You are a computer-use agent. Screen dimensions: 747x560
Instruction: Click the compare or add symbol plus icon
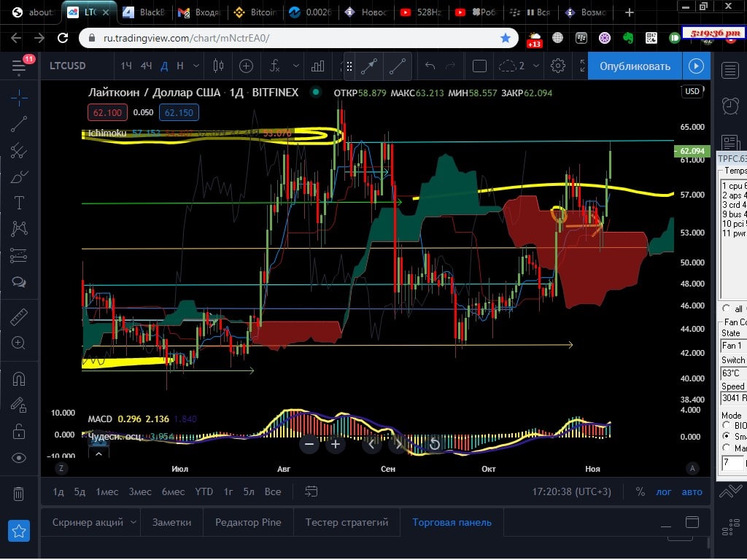coord(246,66)
